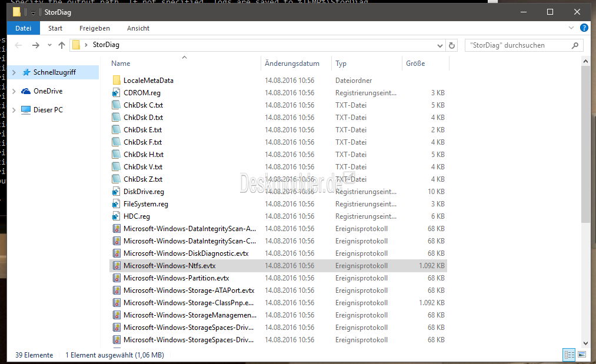
Task: Click the search magnifier icon
Action: pyautogui.click(x=575, y=45)
